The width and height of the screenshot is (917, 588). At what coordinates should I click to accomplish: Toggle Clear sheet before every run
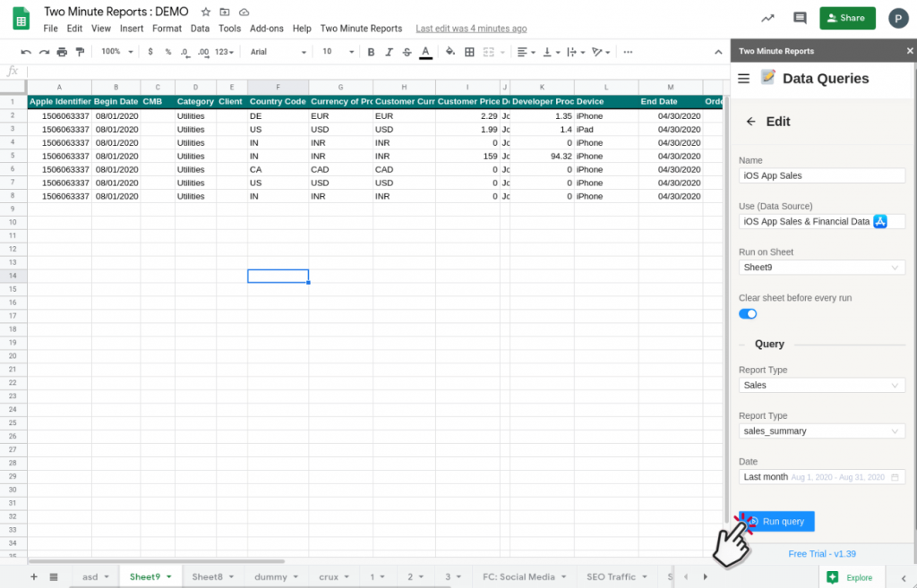[x=748, y=314]
